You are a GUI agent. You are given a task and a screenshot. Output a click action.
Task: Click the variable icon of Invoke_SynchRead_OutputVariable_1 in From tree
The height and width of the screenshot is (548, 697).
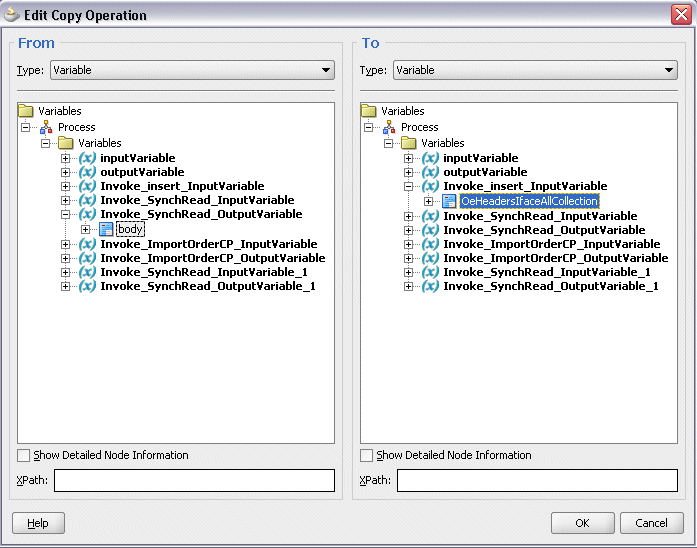[88, 286]
